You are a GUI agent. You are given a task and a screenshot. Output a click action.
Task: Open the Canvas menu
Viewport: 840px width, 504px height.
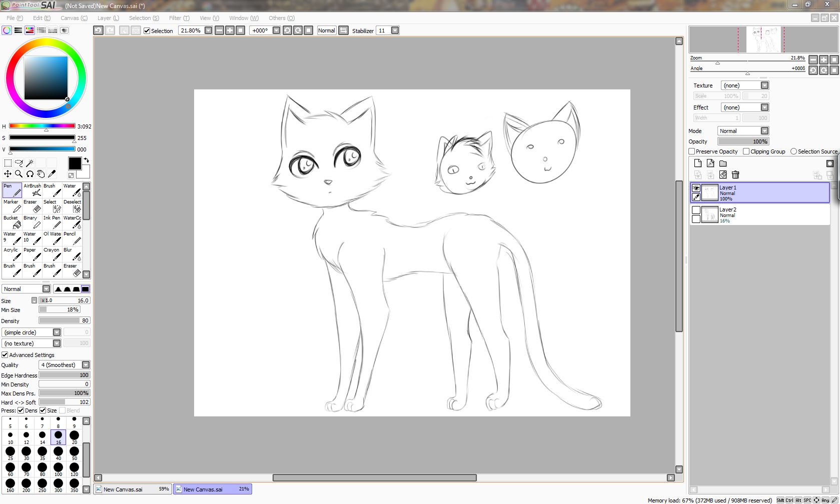click(74, 18)
